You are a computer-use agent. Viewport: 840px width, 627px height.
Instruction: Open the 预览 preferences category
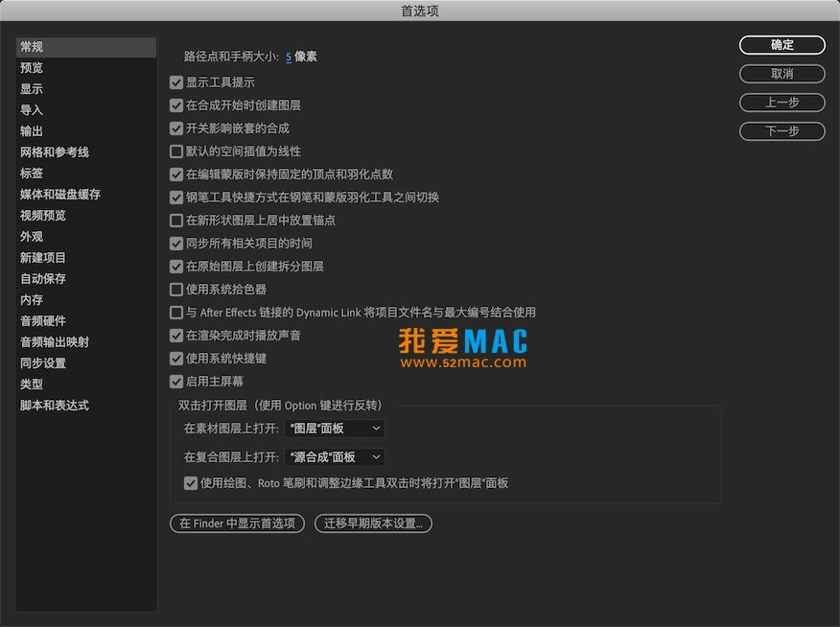point(32,68)
